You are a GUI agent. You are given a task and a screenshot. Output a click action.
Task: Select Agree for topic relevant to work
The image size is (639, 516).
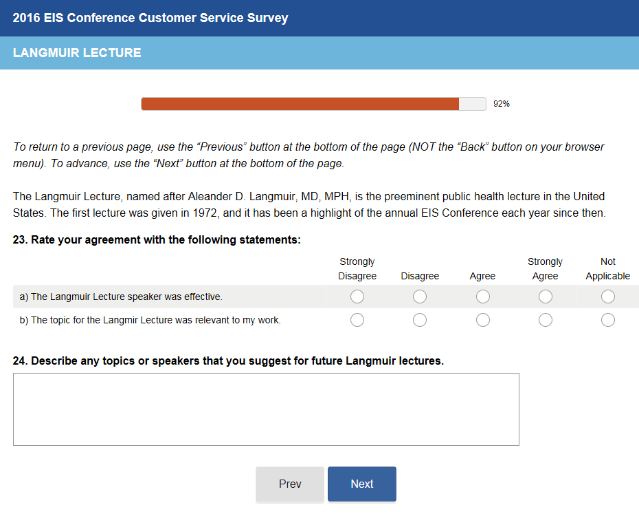coord(483,320)
